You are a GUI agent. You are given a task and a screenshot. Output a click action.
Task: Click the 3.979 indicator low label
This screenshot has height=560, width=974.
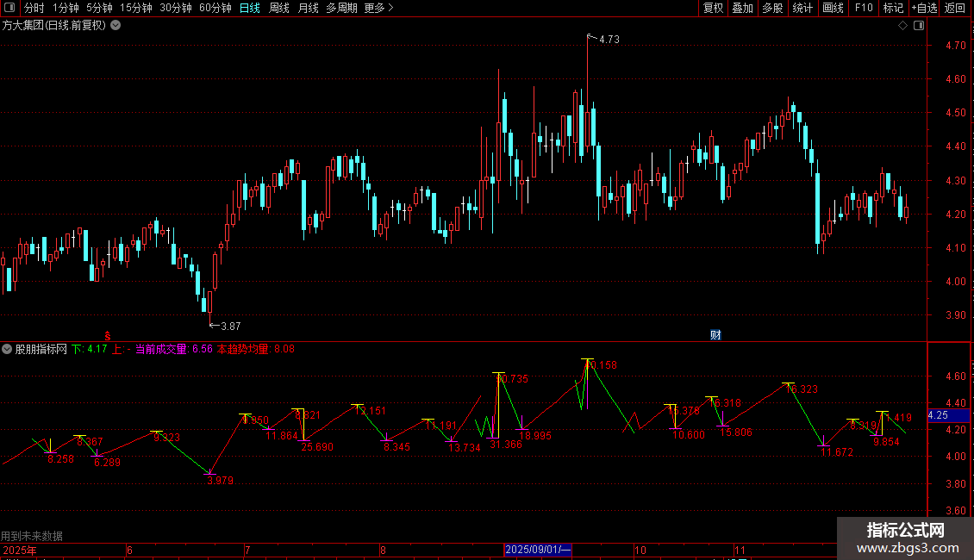(x=221, y=481)
